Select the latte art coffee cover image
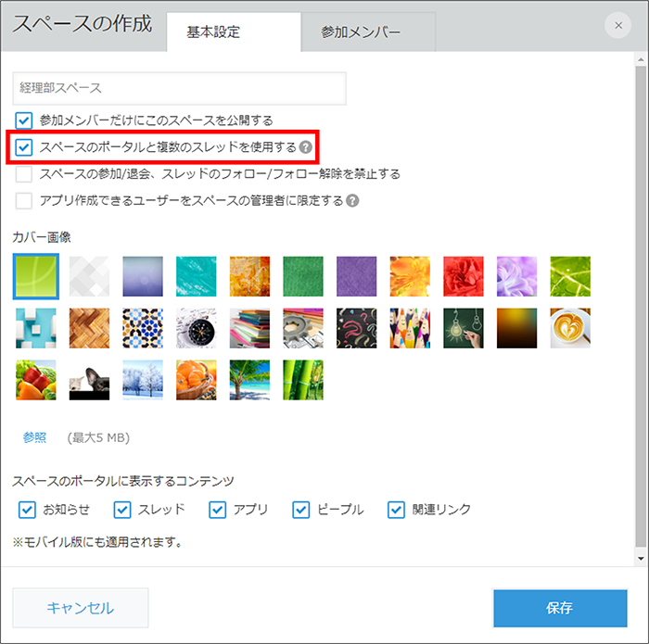This screenshot has height=644, width=649. [570, 328]
